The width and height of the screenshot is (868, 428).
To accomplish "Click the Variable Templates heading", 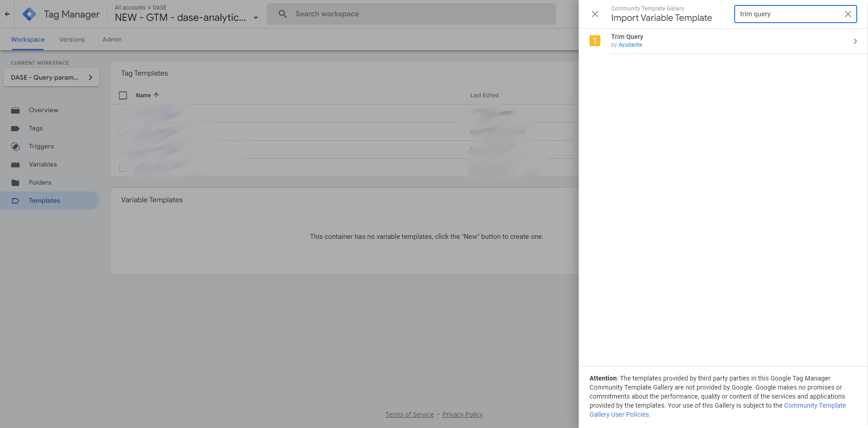I will (152, 200).
